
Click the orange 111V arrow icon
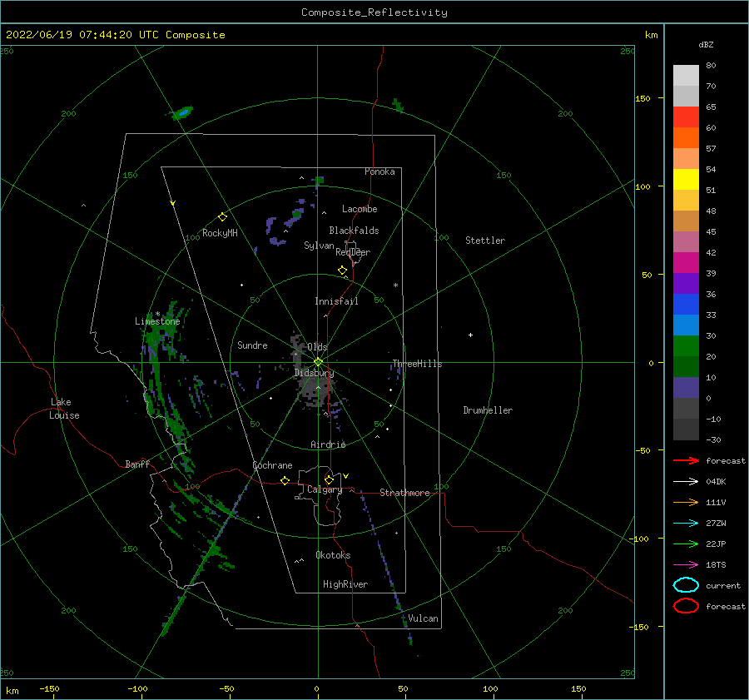(686, 502)
